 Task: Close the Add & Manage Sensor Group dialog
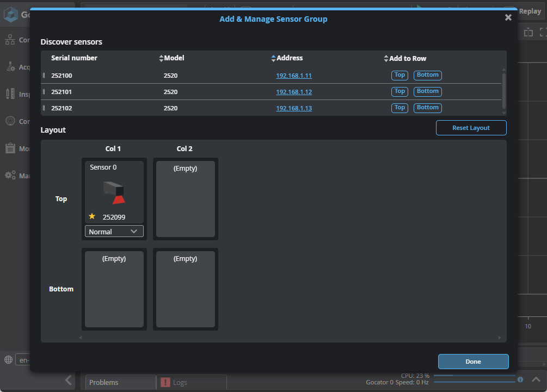508,17
